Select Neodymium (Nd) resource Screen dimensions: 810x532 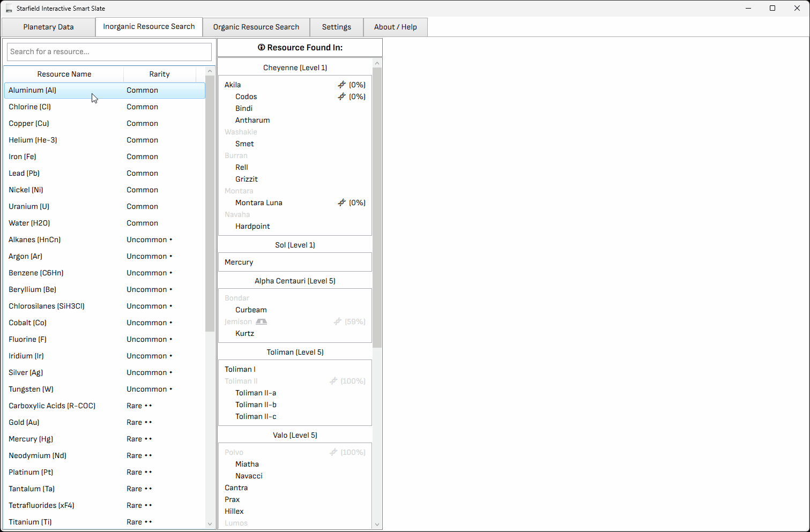105,455
